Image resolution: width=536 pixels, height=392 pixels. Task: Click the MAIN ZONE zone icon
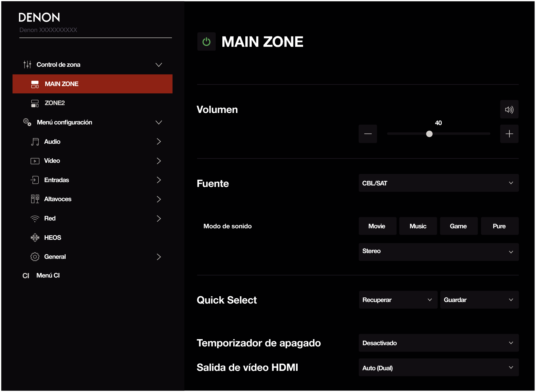[35, 84]
